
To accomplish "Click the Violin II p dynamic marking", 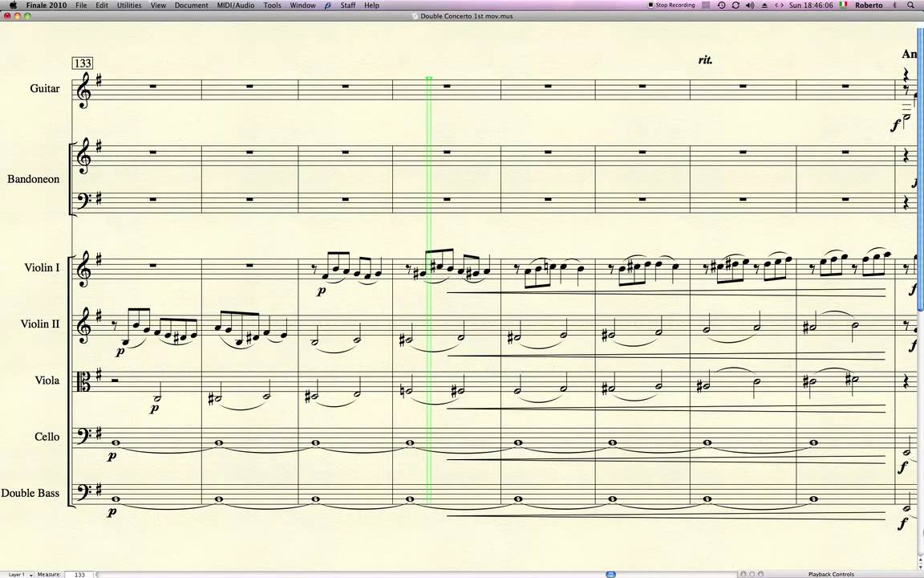I will [120, 351].
